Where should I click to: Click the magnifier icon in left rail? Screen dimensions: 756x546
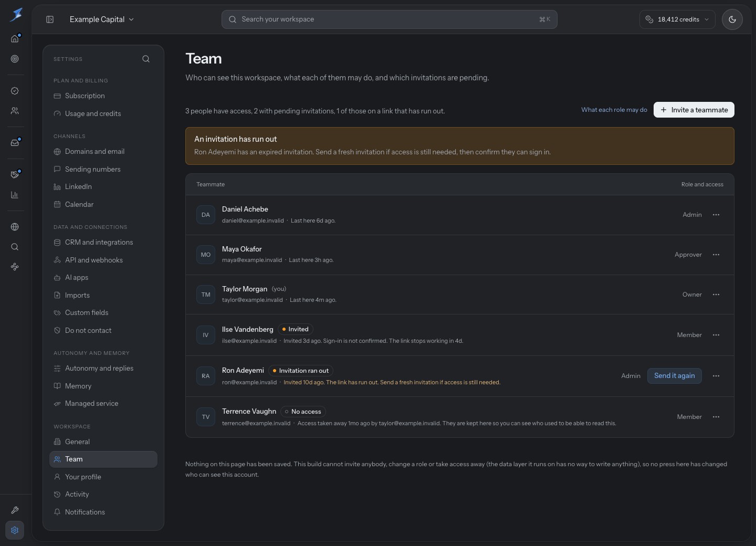15,247
